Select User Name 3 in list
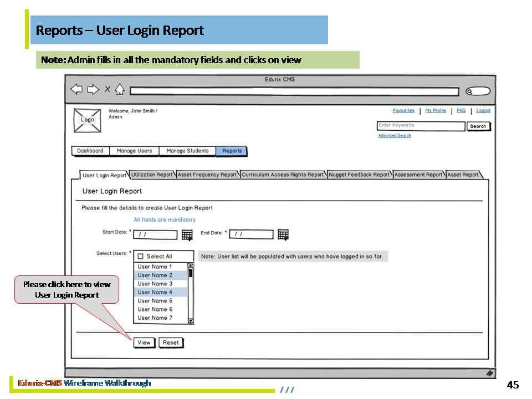532x399 pixels. pyautogui.click(x=155, y=284)
